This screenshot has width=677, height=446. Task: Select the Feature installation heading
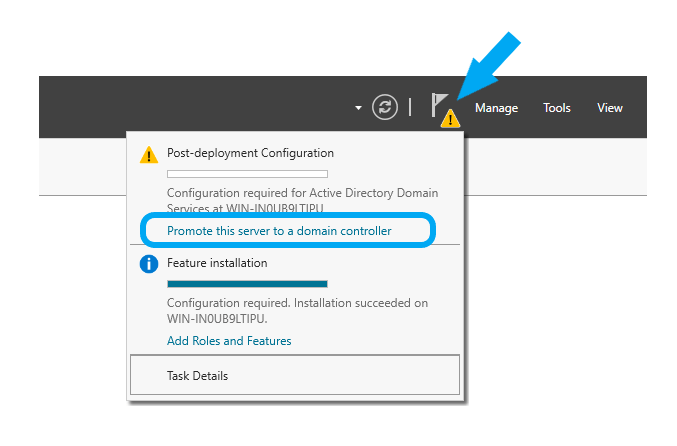click(x=217, y=263)
